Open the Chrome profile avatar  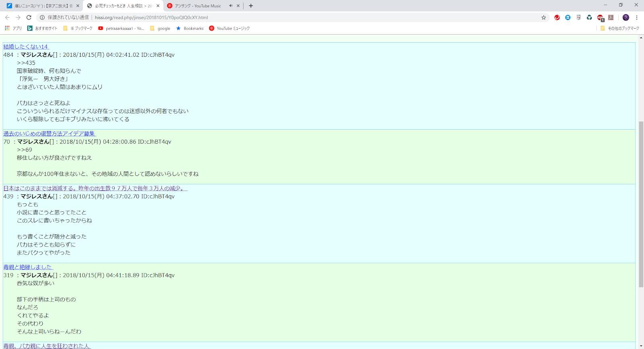(626, 17)
